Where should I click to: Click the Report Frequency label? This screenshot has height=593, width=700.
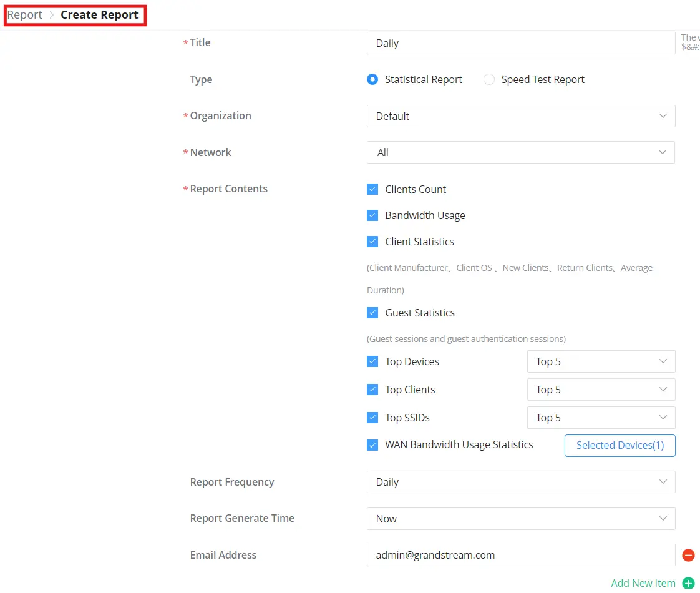pos(231,483)
